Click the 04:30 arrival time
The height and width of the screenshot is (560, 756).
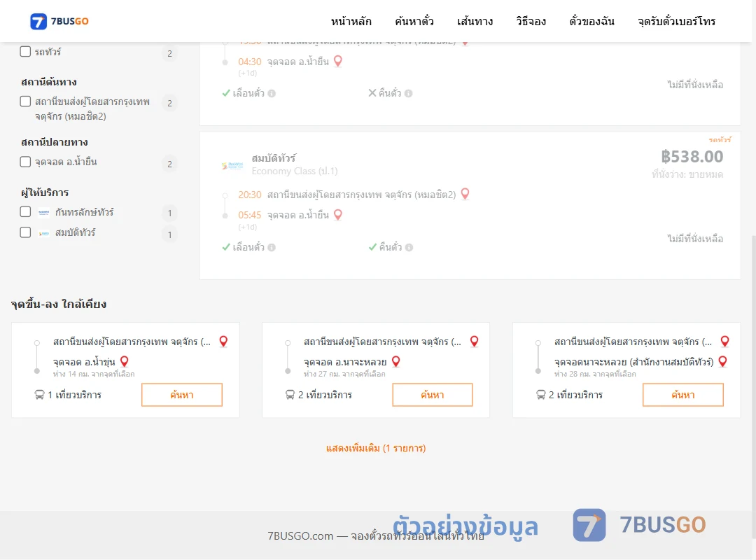(250, 62)
